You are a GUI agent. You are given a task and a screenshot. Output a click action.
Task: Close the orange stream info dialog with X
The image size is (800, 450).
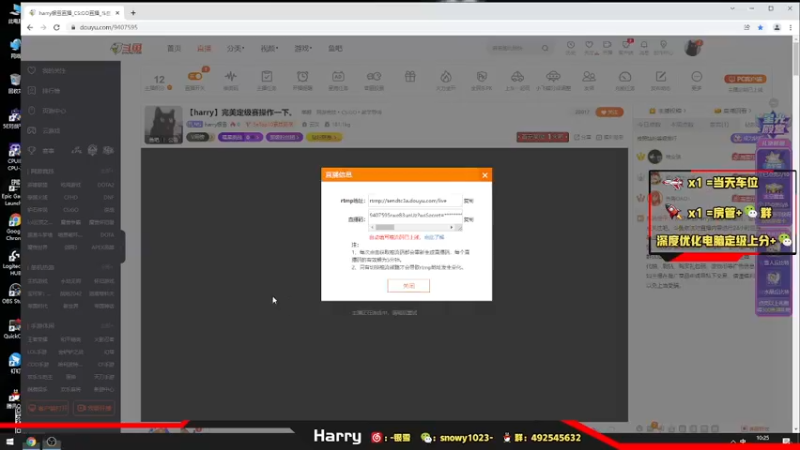(485, 175)
